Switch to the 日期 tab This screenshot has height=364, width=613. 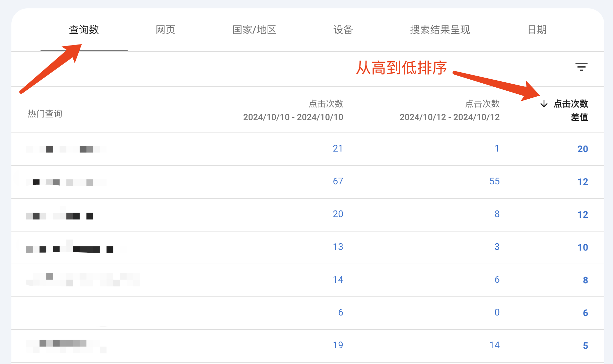537,30
